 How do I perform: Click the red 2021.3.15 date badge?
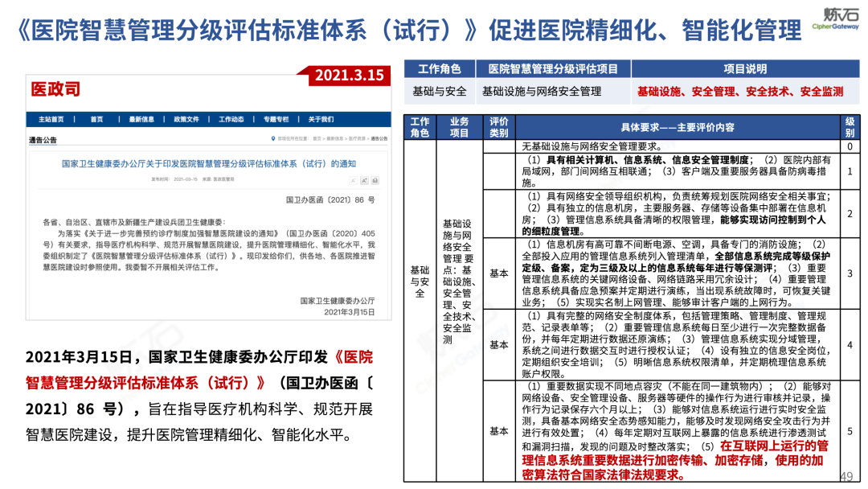coord(348,75)
